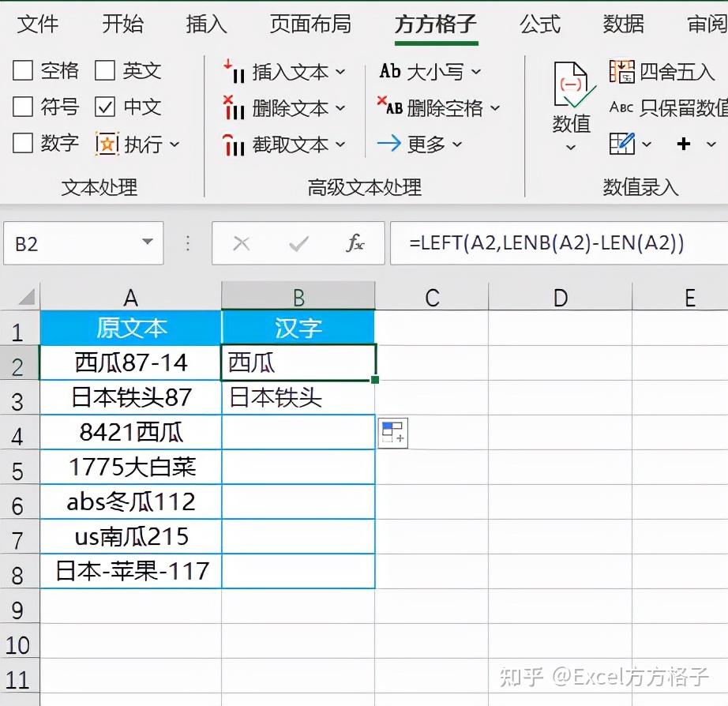Select cell A5 containing 1775大白菜
The image size is (728, 706).
130,467
